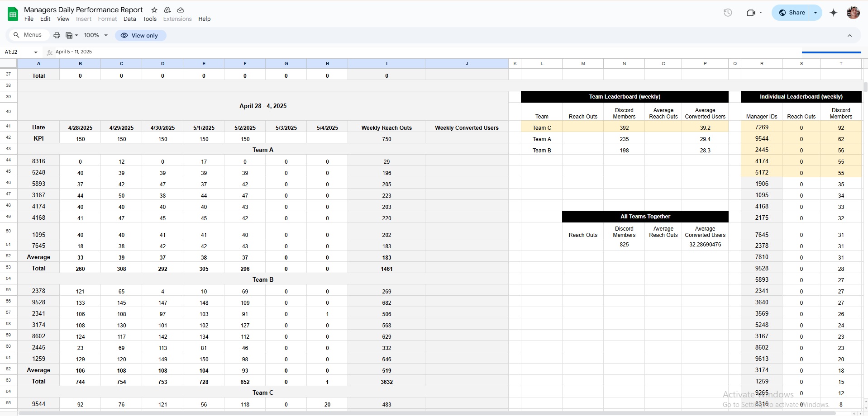Star the Managers Daily Performance Report

[x=154, y=10]
